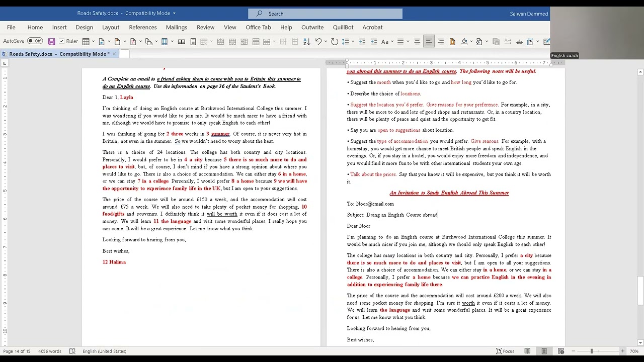Viewport: 644px width, 362px height.
Task: Click English (United States) language indicator
Action: [104, 351]
